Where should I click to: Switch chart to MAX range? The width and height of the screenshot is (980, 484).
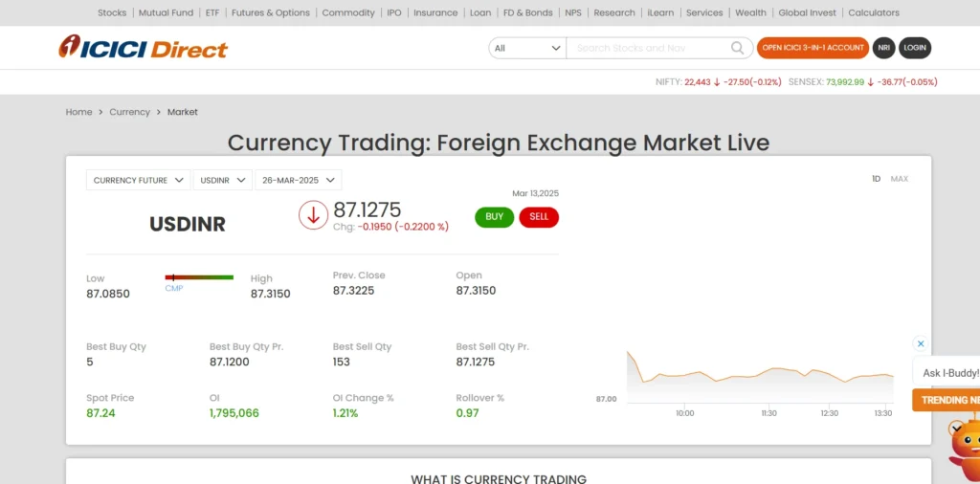tap(900, 179)
